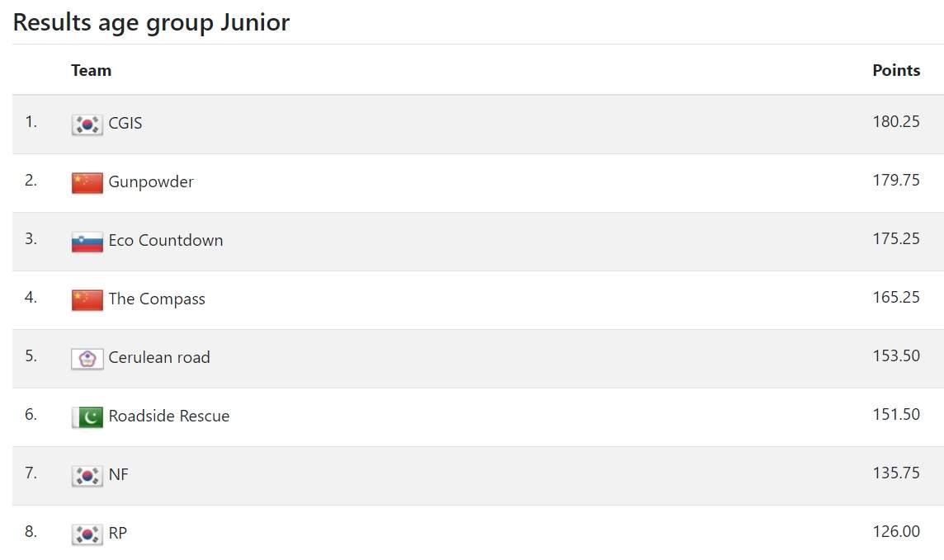Click the China flag next to The Compass
Viewport: 944px width, 560px height.
87,300
